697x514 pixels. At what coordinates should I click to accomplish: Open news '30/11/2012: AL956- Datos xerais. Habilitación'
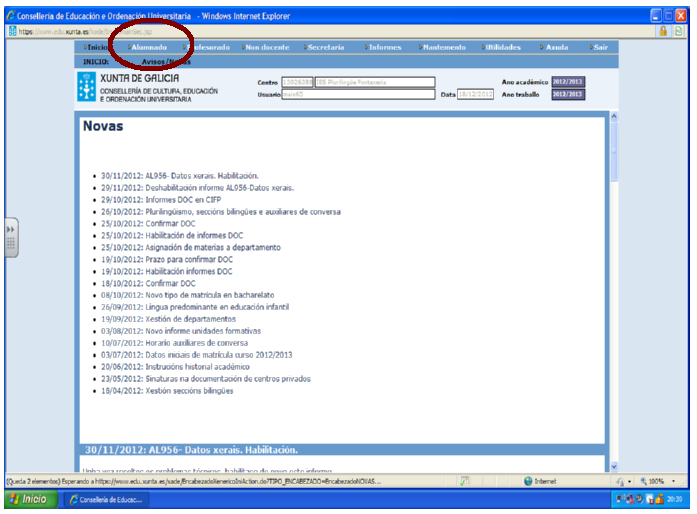[x=179, y=175]
